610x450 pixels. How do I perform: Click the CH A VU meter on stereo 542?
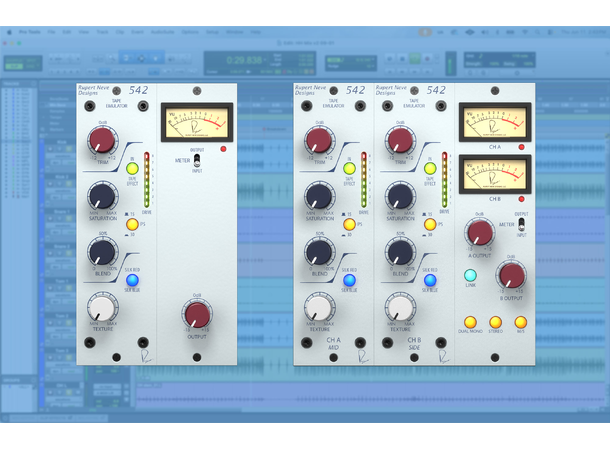point(495,122)
